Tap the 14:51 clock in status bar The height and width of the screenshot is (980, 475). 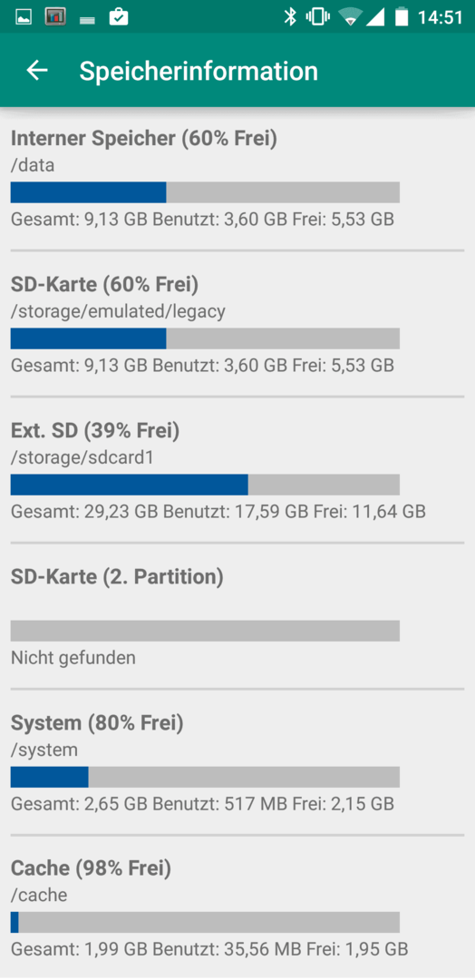coord(440,17)
